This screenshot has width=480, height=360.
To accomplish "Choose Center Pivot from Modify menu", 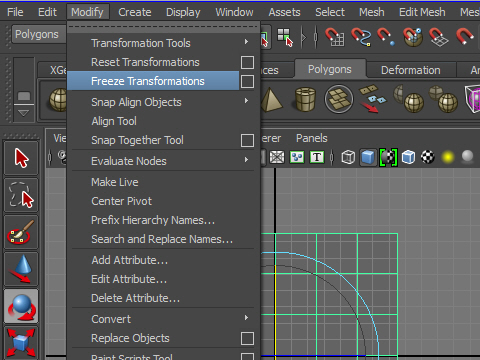I will click(x=121, y=201).
